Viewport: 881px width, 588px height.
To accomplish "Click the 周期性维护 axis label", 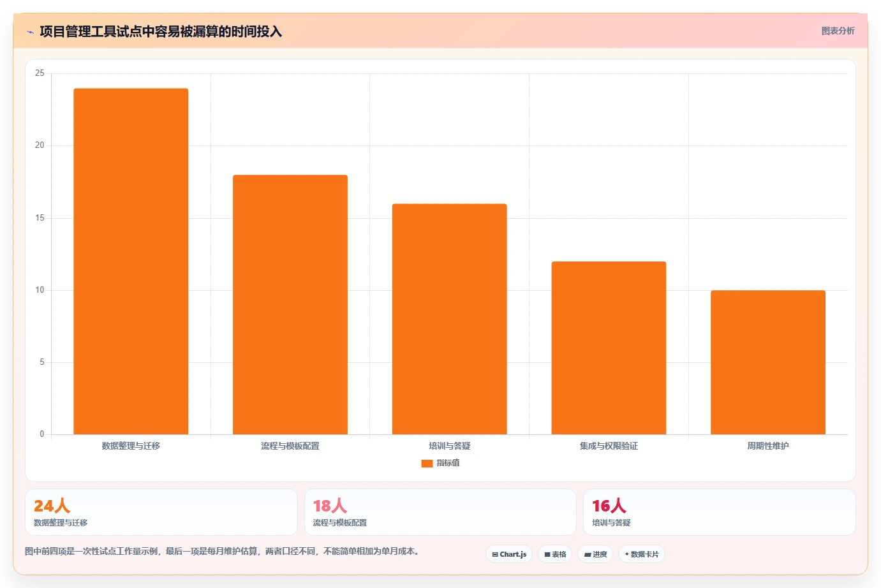I will (x=768, y=446).
